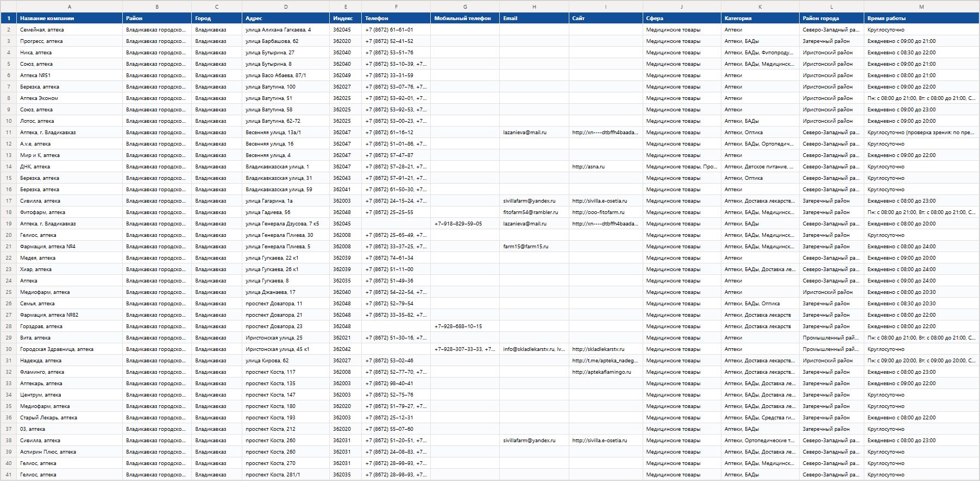Select the cell 'Медея, аптека'

tap(70, 258)
